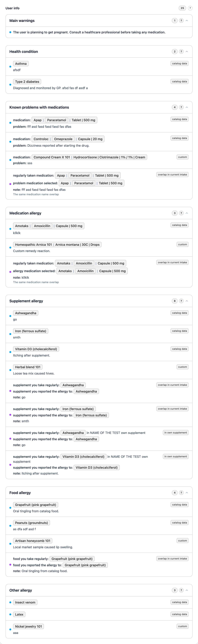
Task: Click Dizziness reported after starting the drug
Action: point(58,146)
